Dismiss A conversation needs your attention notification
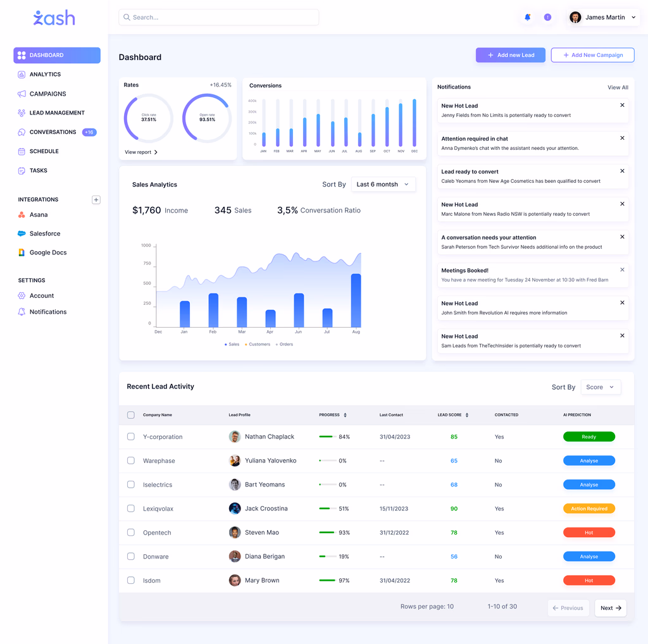Image resolution: width=648 pixels, height=644 pixels. point(622,237)
